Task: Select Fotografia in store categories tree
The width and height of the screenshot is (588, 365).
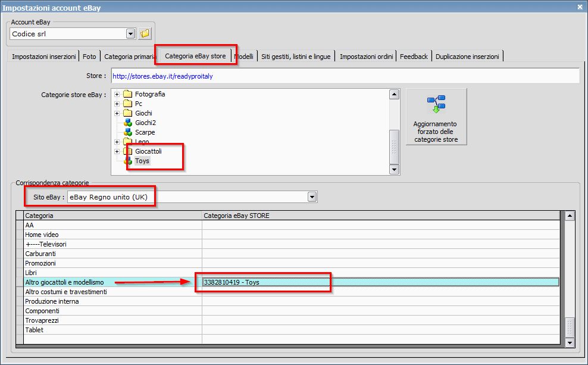Action: (150, 94)
